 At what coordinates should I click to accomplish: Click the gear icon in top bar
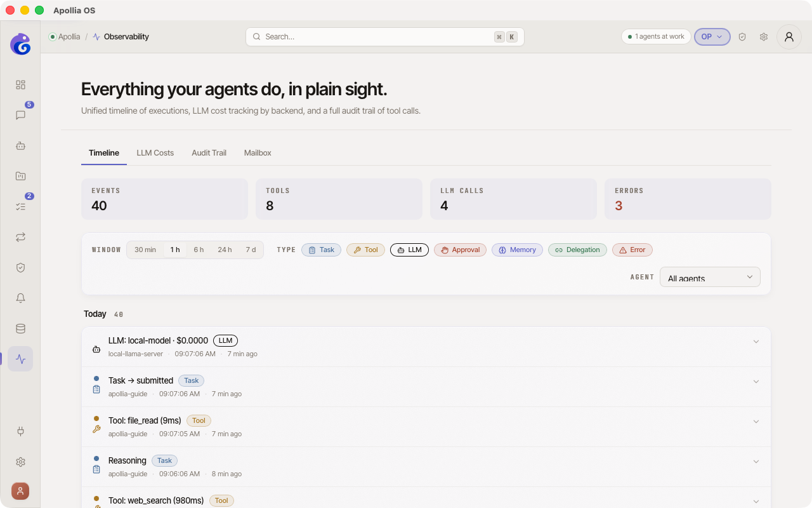(x=764, y=37)
